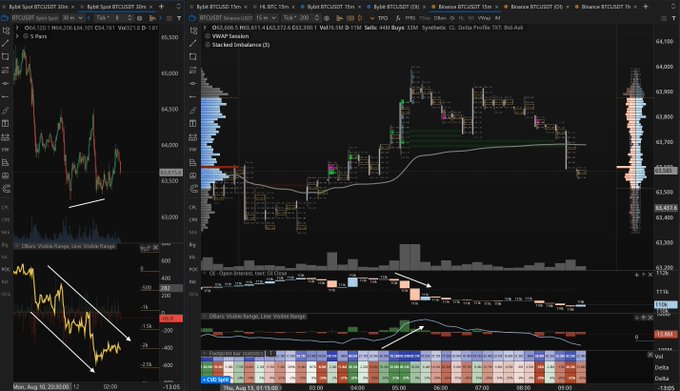The height and width of the screenshot is (391, 680).
Task: Open the 15m timeframe dropdown
Action: [x=266, y=18]
